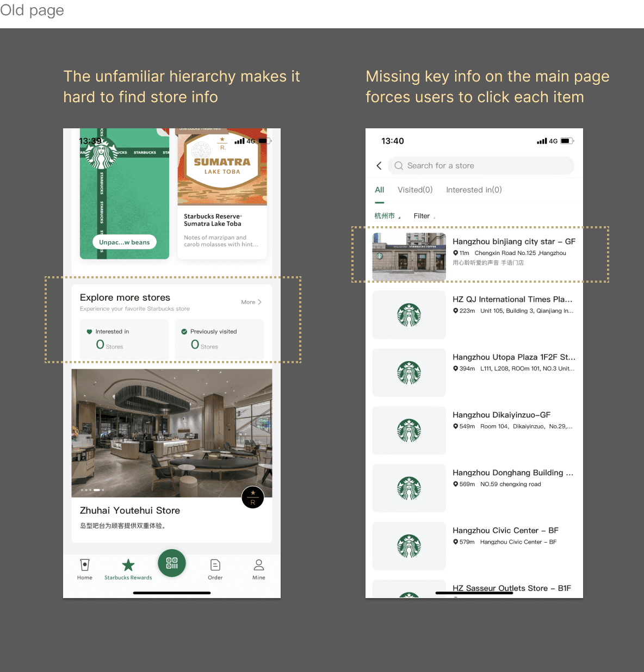
Task: Open Previously visited 0 Stores card
Action: pos(220,339)
